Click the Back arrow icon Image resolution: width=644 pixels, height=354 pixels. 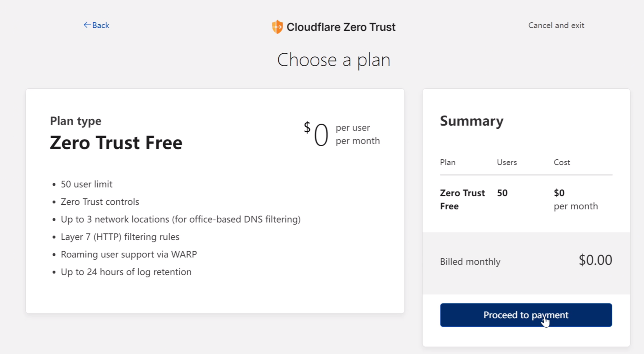click(x=87, y=25)
